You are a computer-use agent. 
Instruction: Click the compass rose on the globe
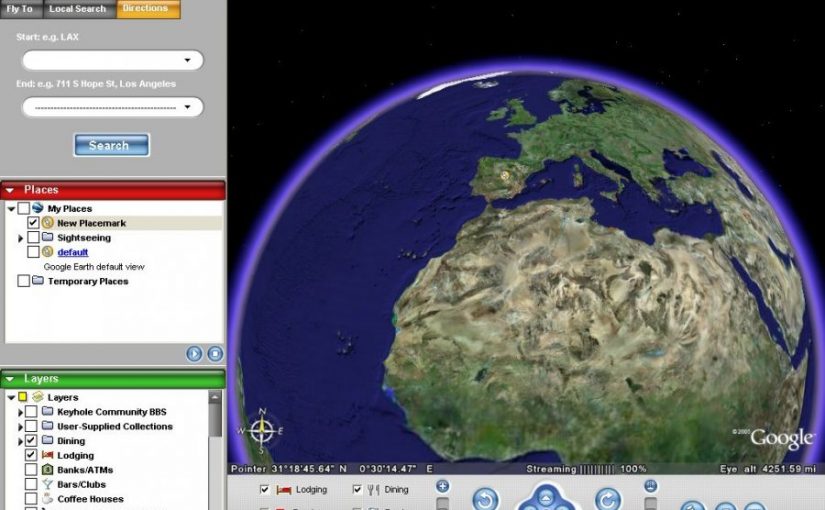click(261, 431)
